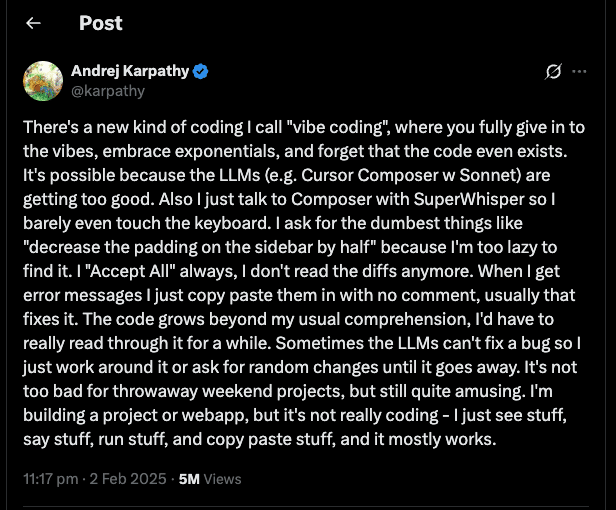This screenshot has width=616, height=510.
Task: Click the 2 Feb 2025 date
Action: coord(128,479)
